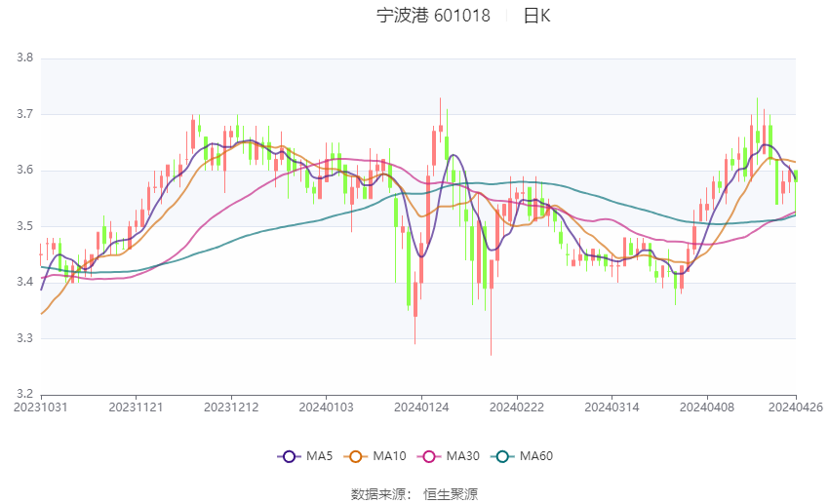Click the 20231212 date axis label

tap(231, 407)
